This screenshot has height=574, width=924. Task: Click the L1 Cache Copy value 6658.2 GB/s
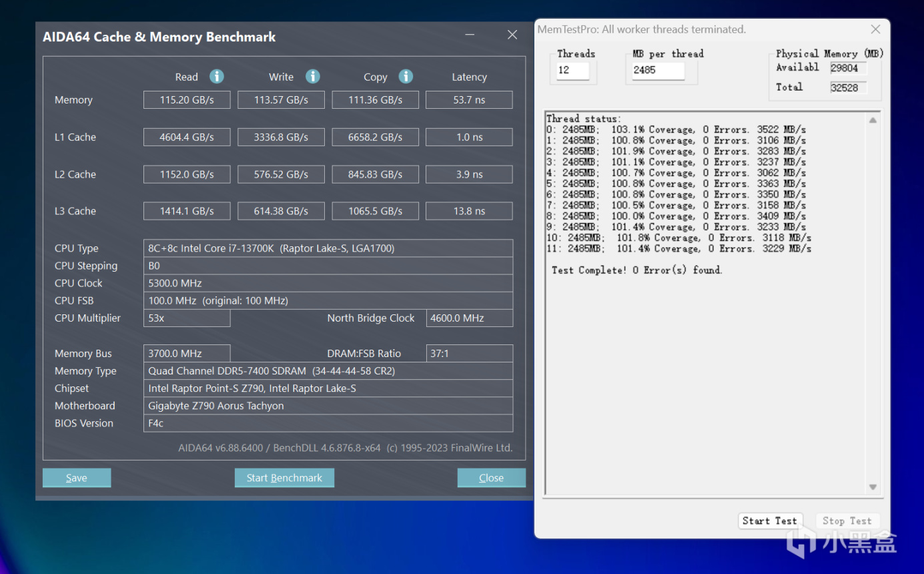click(x=376, y=137)
